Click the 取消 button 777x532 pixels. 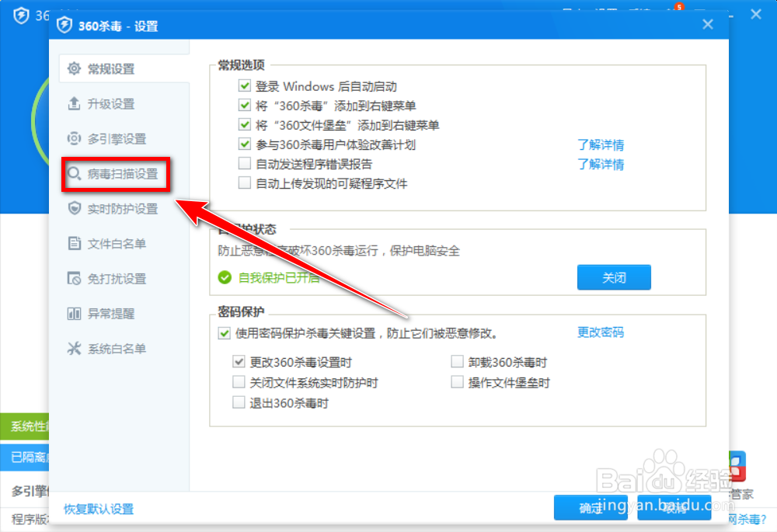point(674,507)
